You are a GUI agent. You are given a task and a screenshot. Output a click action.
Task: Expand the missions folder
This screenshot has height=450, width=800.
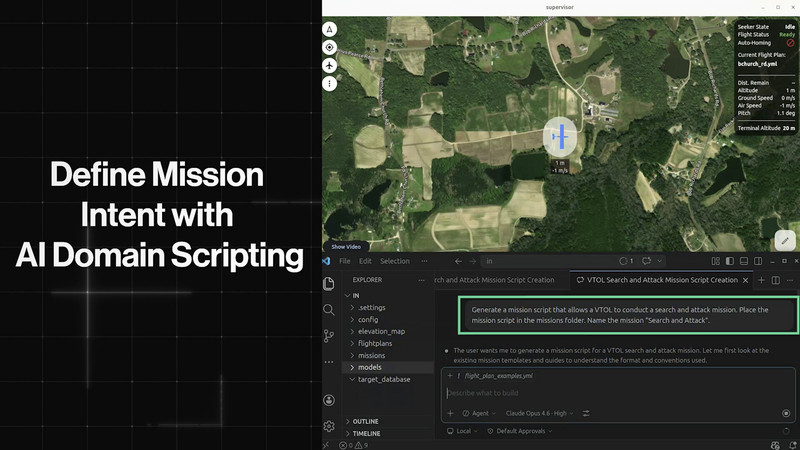371,355
